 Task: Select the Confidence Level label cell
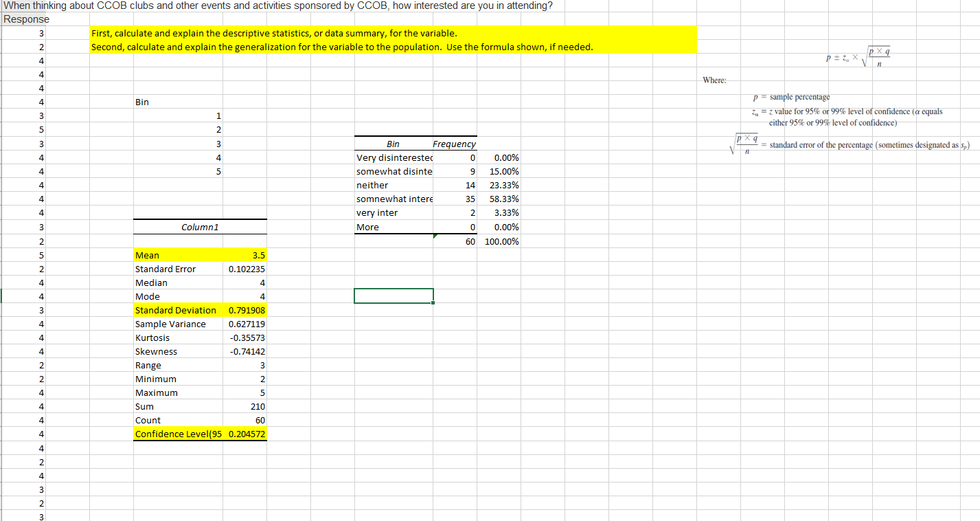pos(177,434)
